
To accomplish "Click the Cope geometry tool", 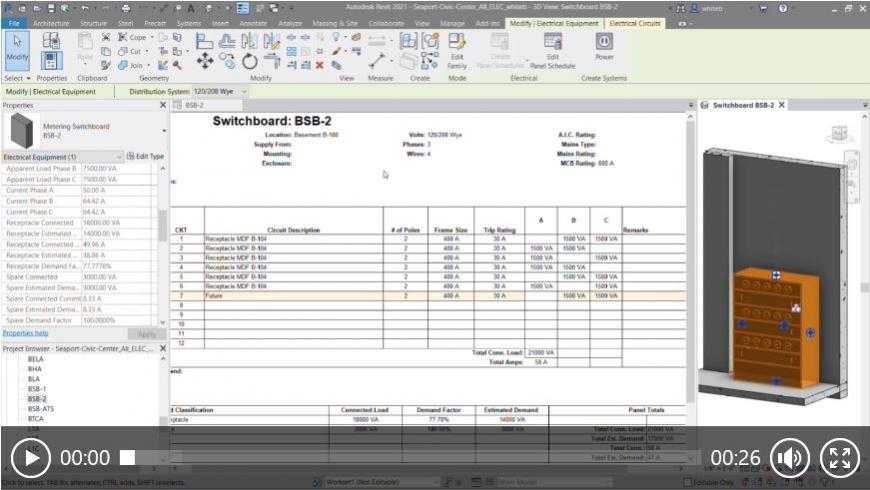I will tap(132, 37).
